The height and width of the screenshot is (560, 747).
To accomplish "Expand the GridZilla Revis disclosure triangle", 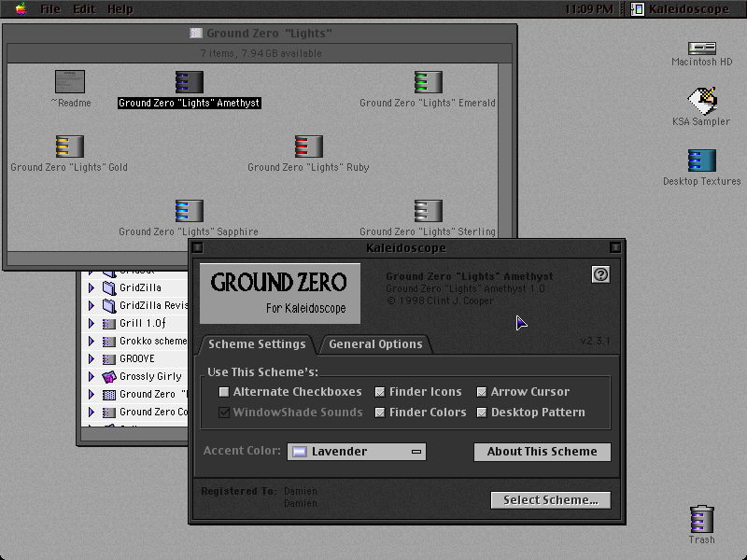I will [x=91, y=306].
